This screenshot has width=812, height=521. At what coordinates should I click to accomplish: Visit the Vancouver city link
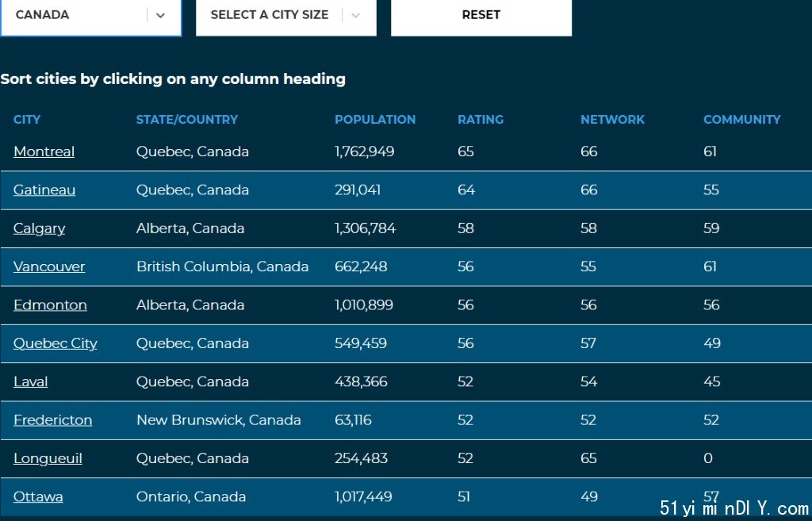point(49,266)
